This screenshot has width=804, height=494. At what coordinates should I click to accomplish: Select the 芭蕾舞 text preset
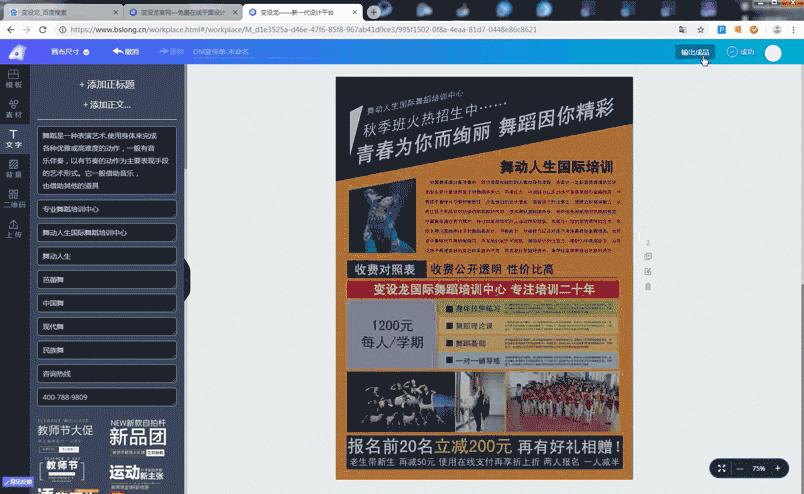[107, 280]
